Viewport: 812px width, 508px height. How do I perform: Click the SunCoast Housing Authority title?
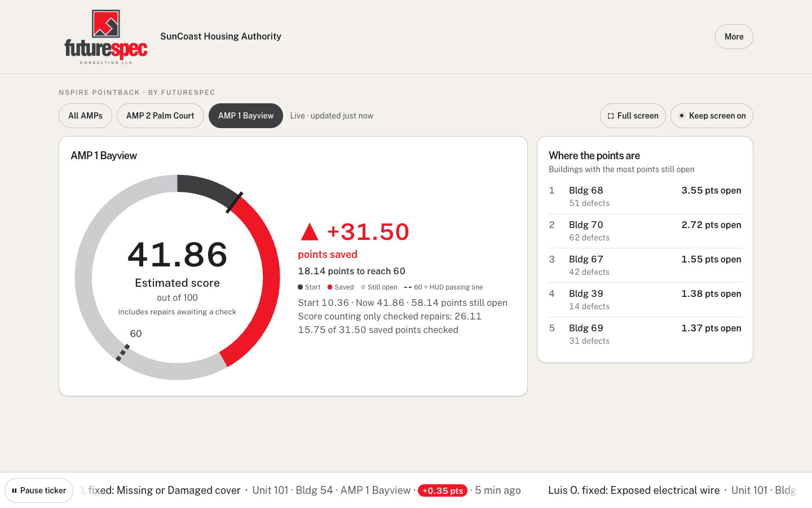tap(220, 36)
